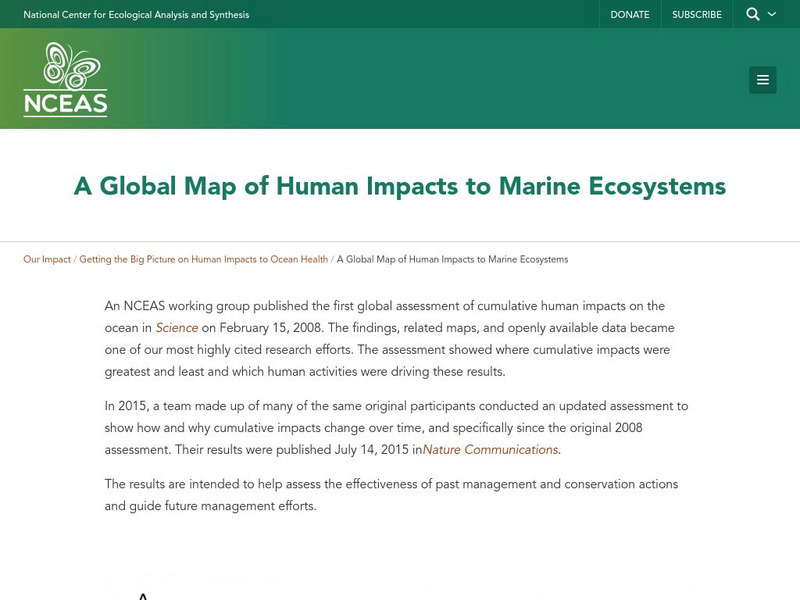Open Getting the Big Picture breadcrumb link
The height and width of the screenshot is (600, 800).
(x=203, y=259)
